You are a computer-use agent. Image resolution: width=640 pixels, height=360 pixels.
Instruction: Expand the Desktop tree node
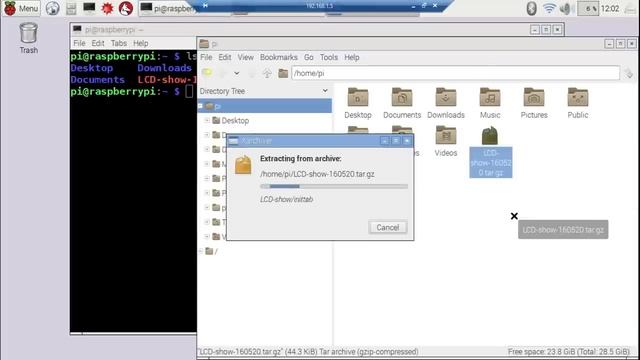(x=207, y=120)
